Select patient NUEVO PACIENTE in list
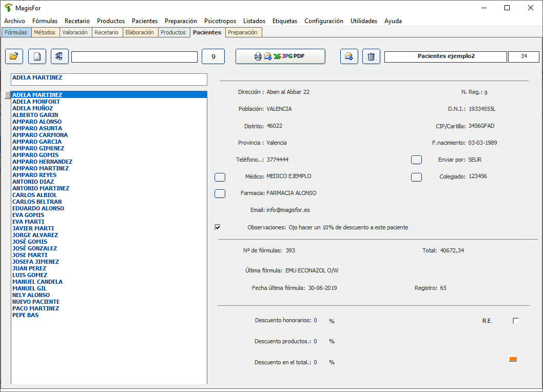The width and height of the screenshot is (543, 392). point(36,302)
